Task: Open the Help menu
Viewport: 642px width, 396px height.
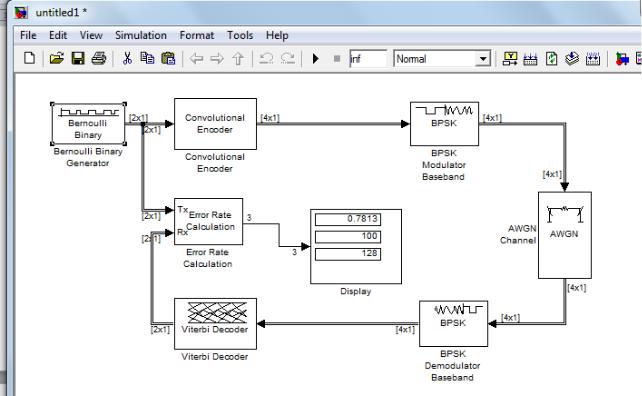Action: pyautogui.click(x=277, y=35)
